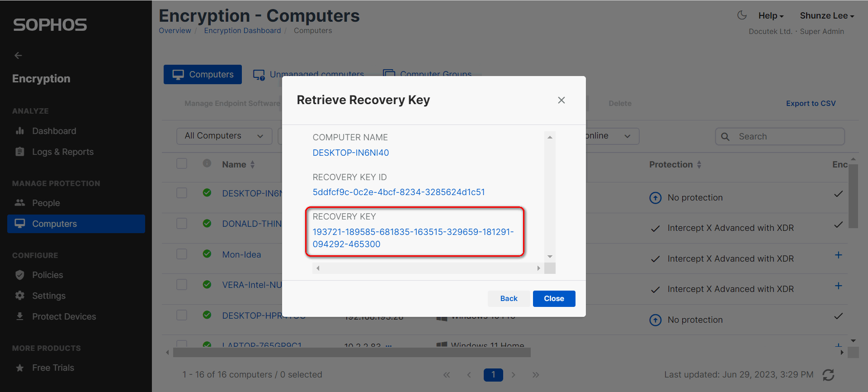Image resolution: width=868 pixels, height=392 pixels.
Task: Open Dashboard in the sidebar
Action: pos(54,131)
